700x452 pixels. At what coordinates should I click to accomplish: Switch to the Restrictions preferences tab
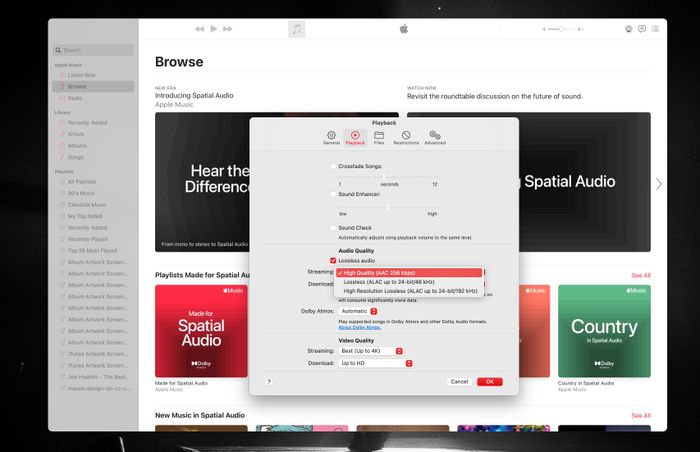[x=406, y=138]
